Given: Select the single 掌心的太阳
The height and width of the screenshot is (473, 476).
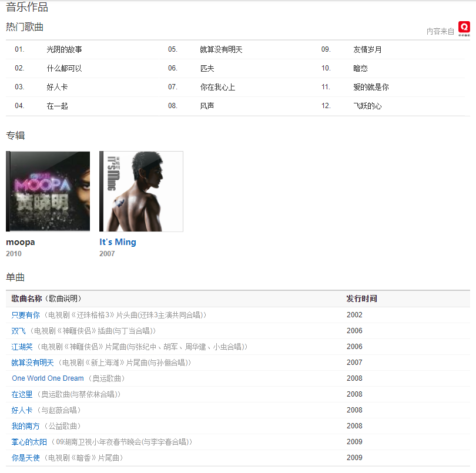Looking at the screenshot, I should [29, 442].
